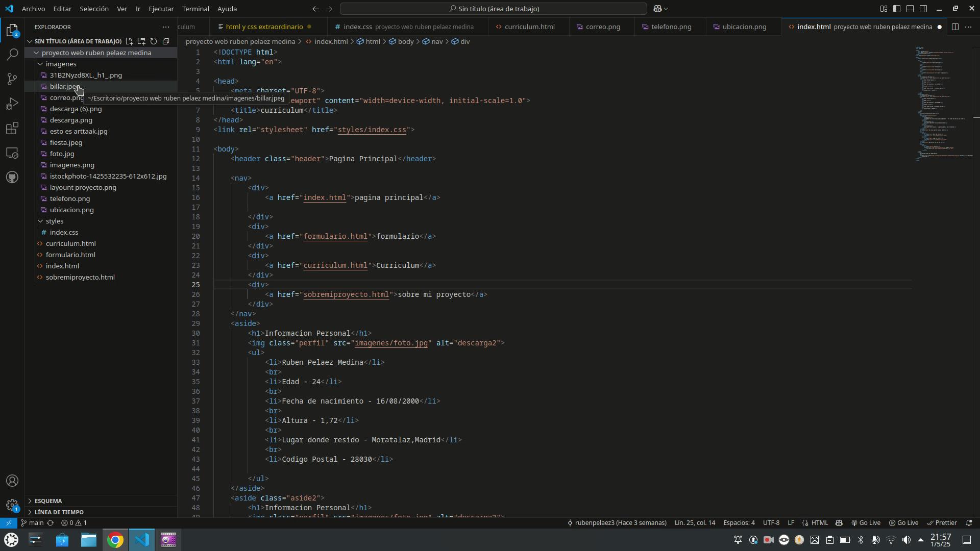Click Espacios: 4 indentation setting

tap(739, 523)
